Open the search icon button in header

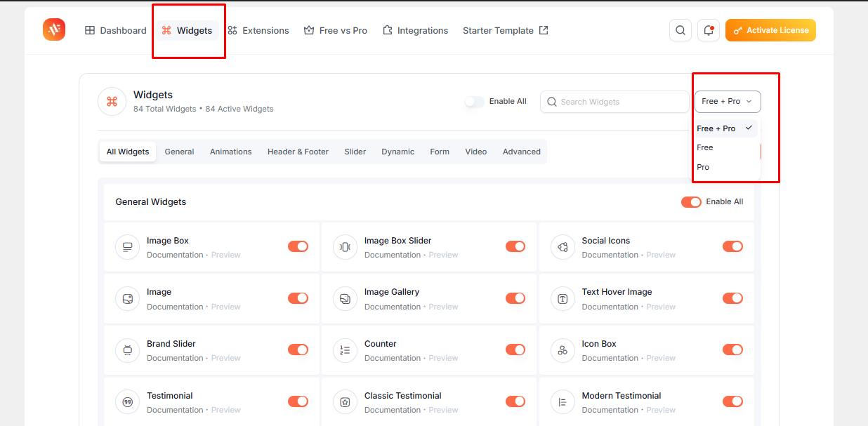click(x=680, y=30)
